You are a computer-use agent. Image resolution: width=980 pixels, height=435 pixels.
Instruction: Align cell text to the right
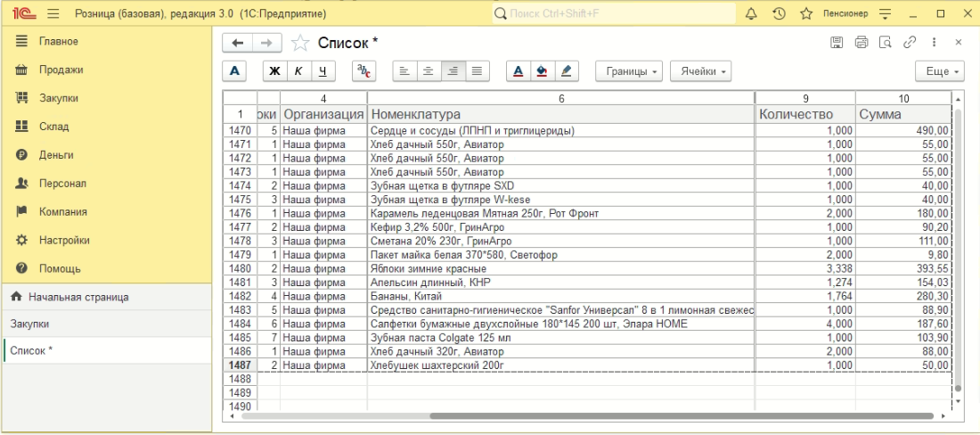point(453,71)
